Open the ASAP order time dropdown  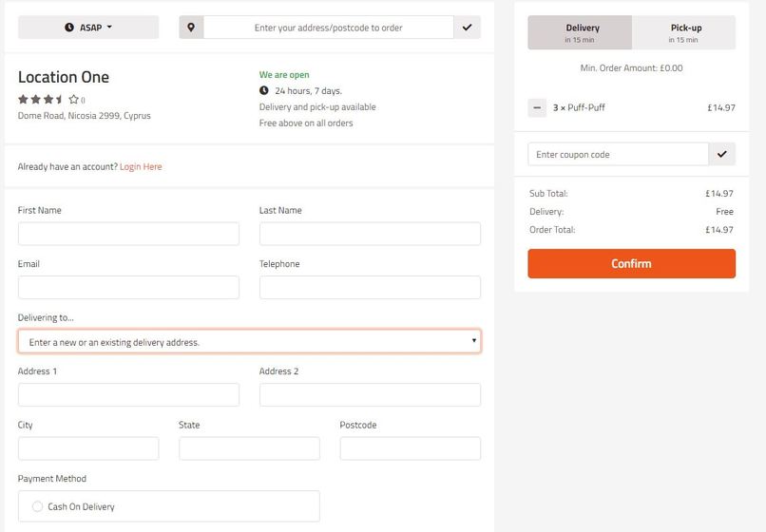pyautogui.click(x=88, y=28)
